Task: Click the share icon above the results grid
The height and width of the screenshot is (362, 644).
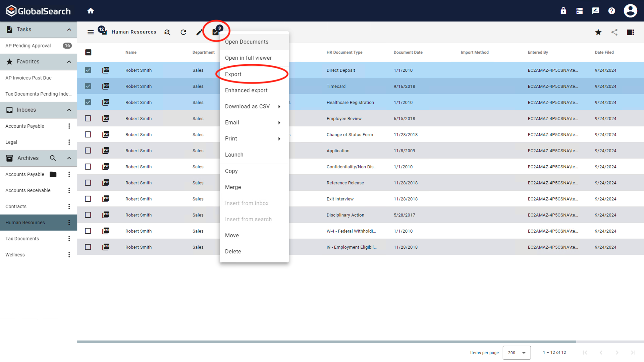Action: coord(614,32)
